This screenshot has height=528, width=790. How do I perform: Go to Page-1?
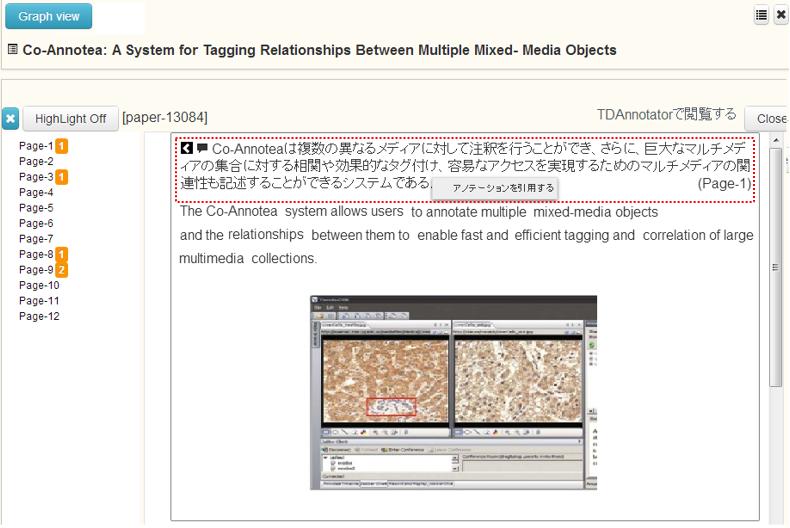click(x=36, y=146)
